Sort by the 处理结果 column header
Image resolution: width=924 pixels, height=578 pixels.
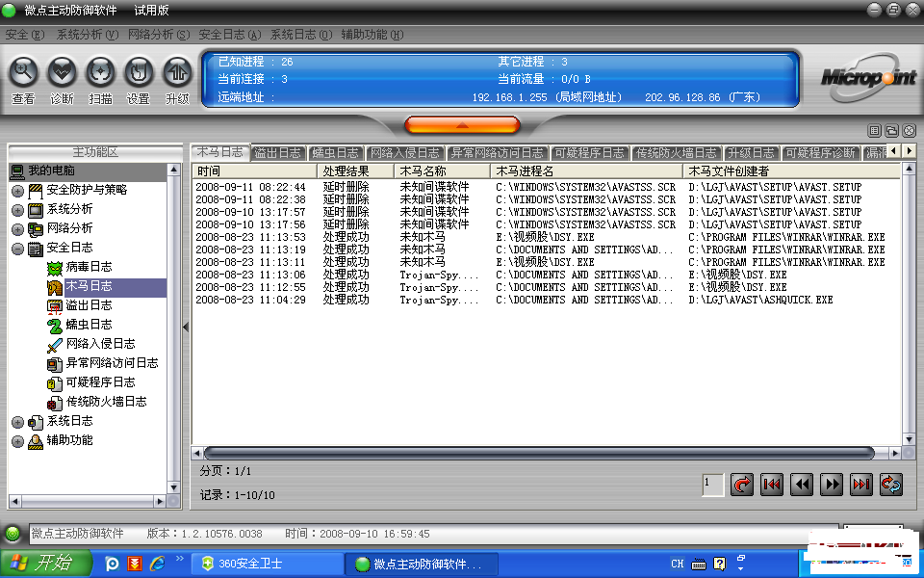[356, 171]
